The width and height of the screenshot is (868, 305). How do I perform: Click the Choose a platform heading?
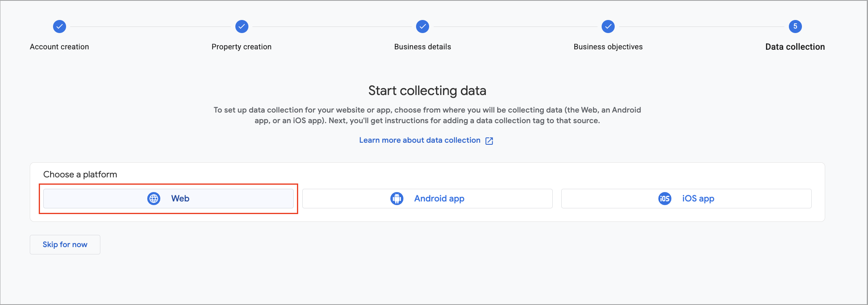(80, 175)
